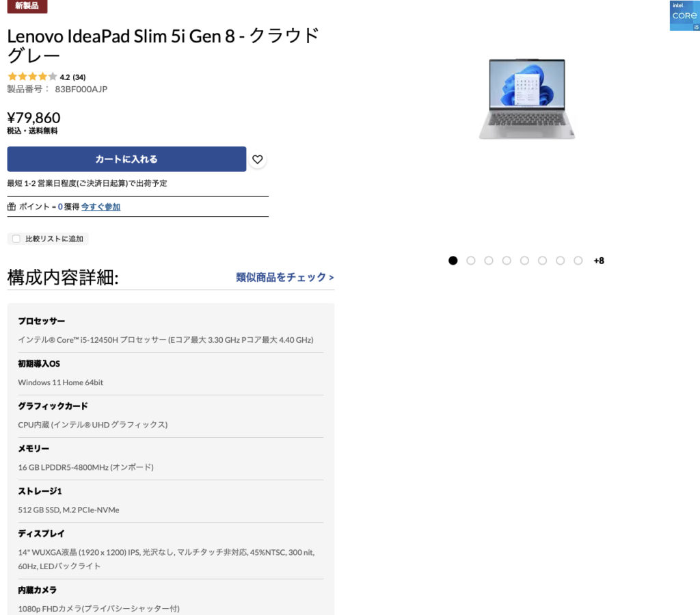Click the star rating icons
Image resolution: width=700 pixels, height=615 pixels.
(33, 77)
